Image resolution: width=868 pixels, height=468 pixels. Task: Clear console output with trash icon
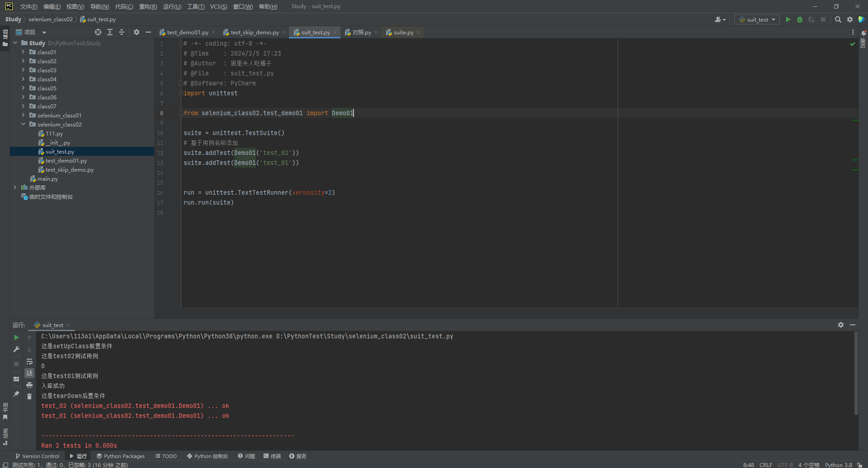click(29, 397)
